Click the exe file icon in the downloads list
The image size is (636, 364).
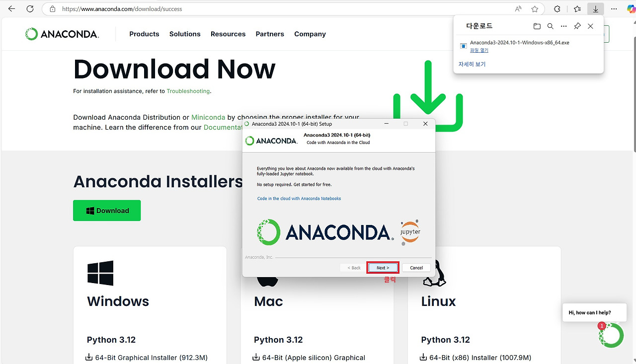[463, 46]
